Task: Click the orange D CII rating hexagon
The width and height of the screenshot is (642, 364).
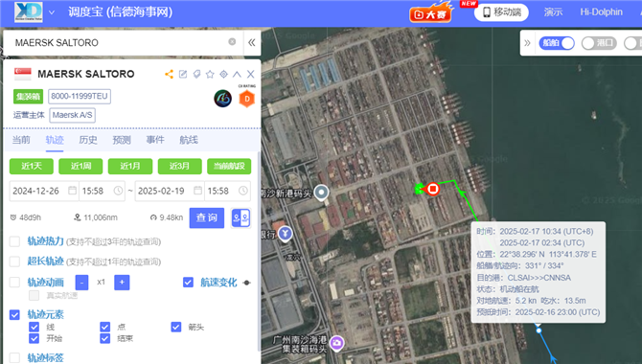Action: pos(247,99)
